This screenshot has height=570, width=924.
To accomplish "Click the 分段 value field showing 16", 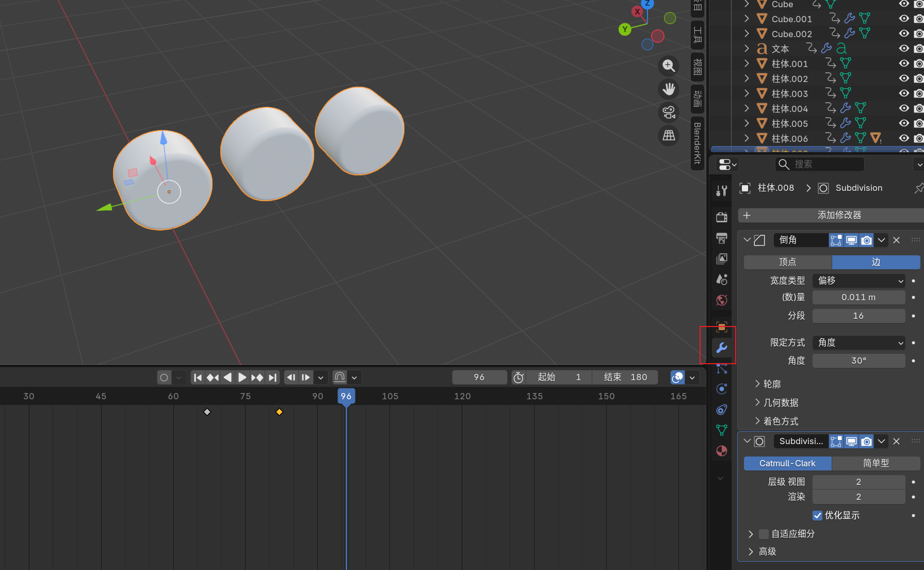I will (x=858, y=316).
